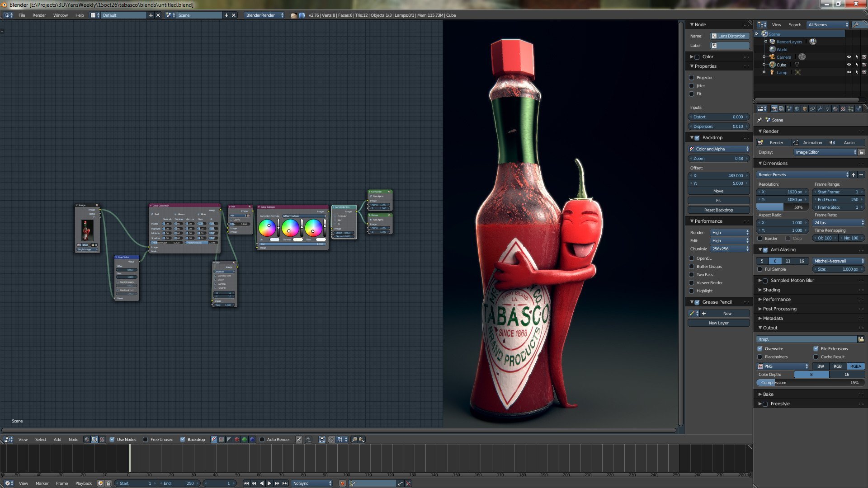This screenshot has height=488, width=868.
Task: Enable the Two Pass checkbox
Action: click(692, 275)
